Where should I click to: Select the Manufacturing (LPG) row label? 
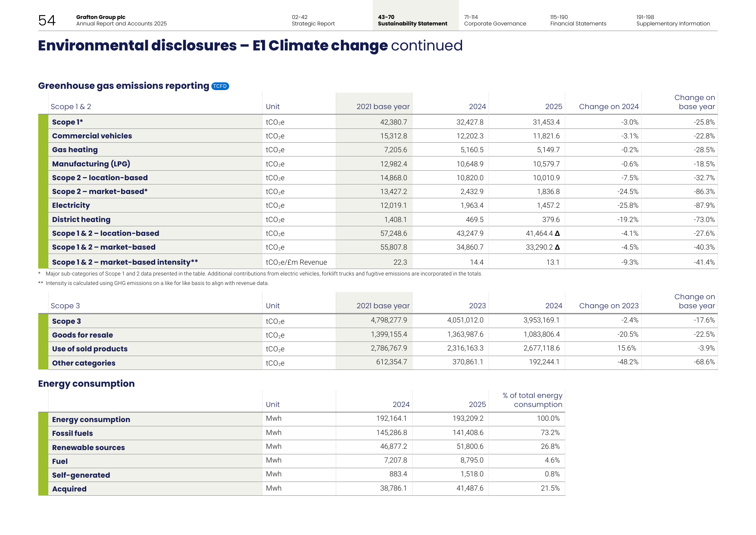pos(91,164)
